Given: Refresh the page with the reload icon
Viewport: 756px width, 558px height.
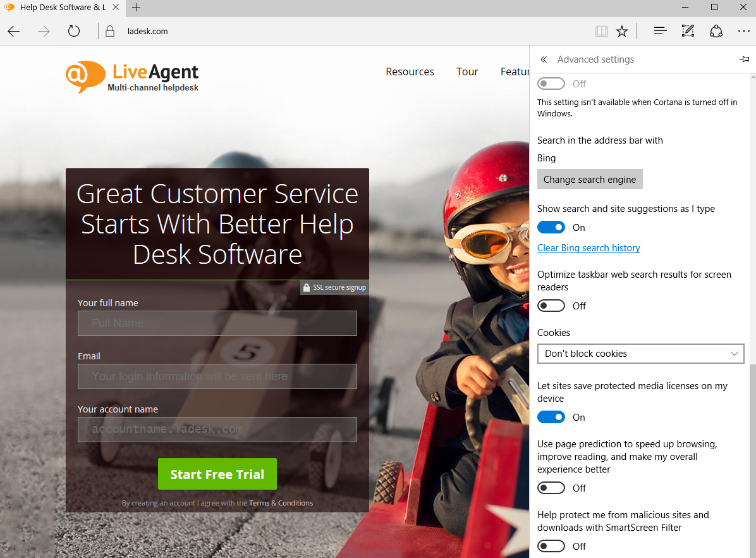Looking at the screenshot, I should [74, 31].
